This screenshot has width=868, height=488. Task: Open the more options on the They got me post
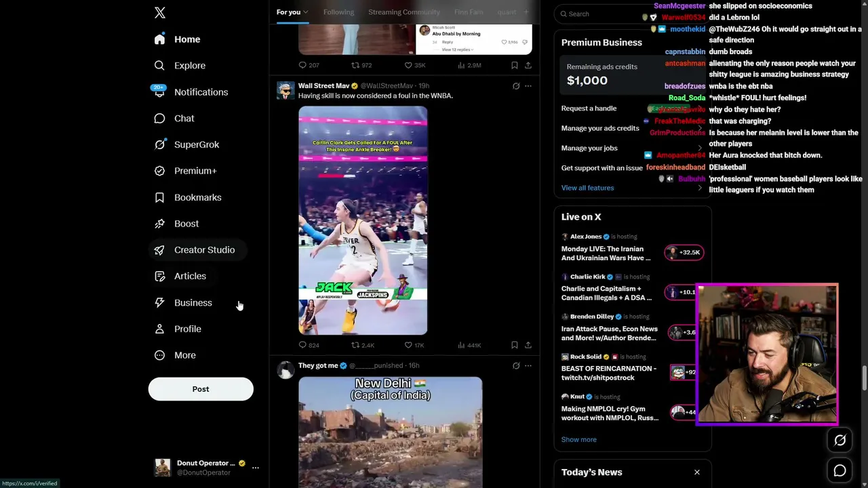(528, 366)
